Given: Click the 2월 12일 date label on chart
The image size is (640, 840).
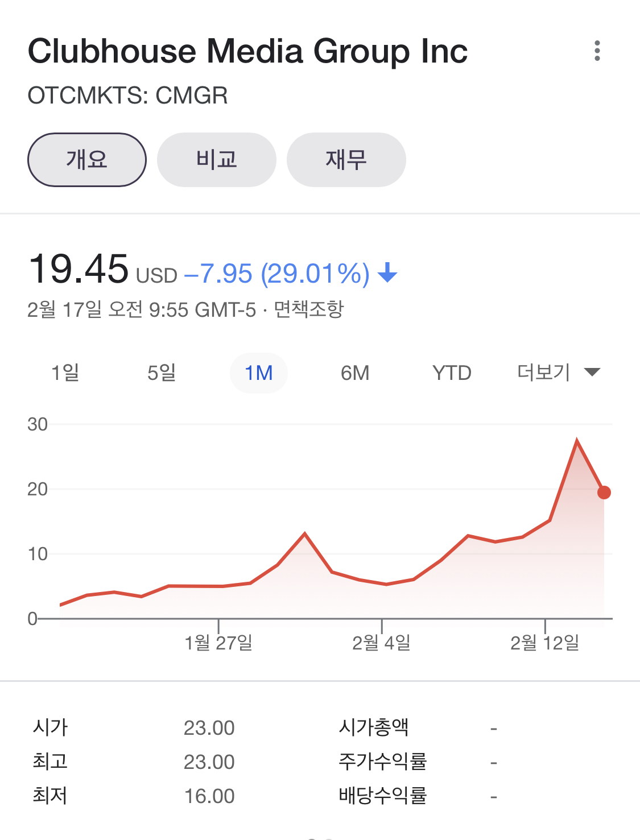Looking at the screenshot, I should pos(544,643).
